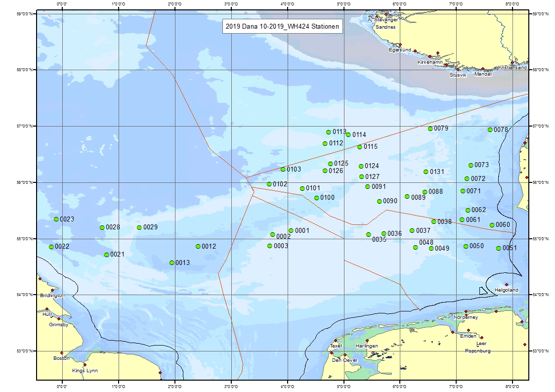Select station 0079 green marker

tap(430, 129)
